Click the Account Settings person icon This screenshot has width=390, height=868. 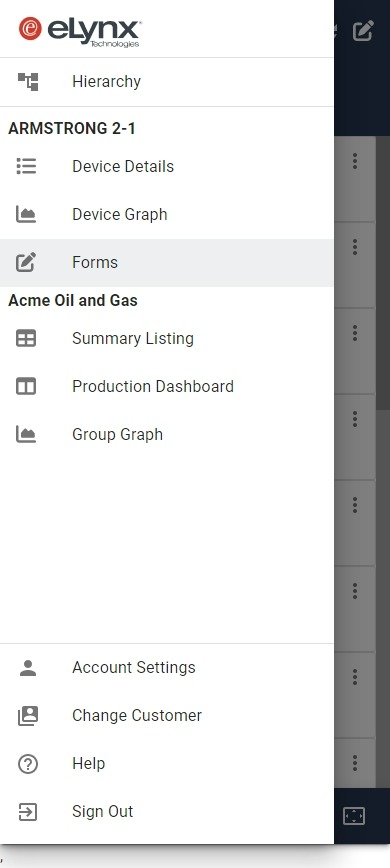(28, 668)
